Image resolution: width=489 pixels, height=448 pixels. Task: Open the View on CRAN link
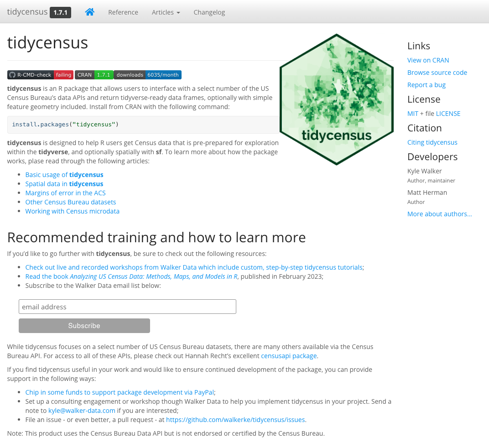coord(428,60)
